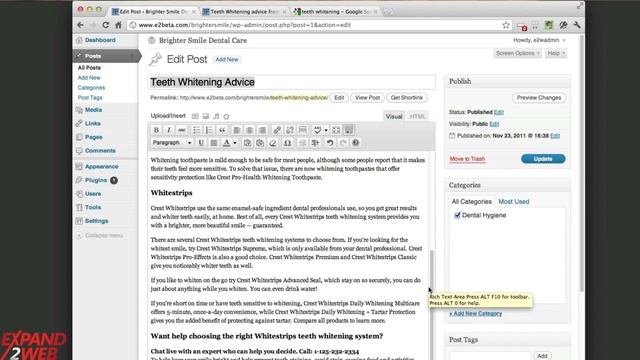Image resolution: width=640 pixels, height=360 pixels.
Task: Apply italic formatting in editor
Action: point(169,130)
